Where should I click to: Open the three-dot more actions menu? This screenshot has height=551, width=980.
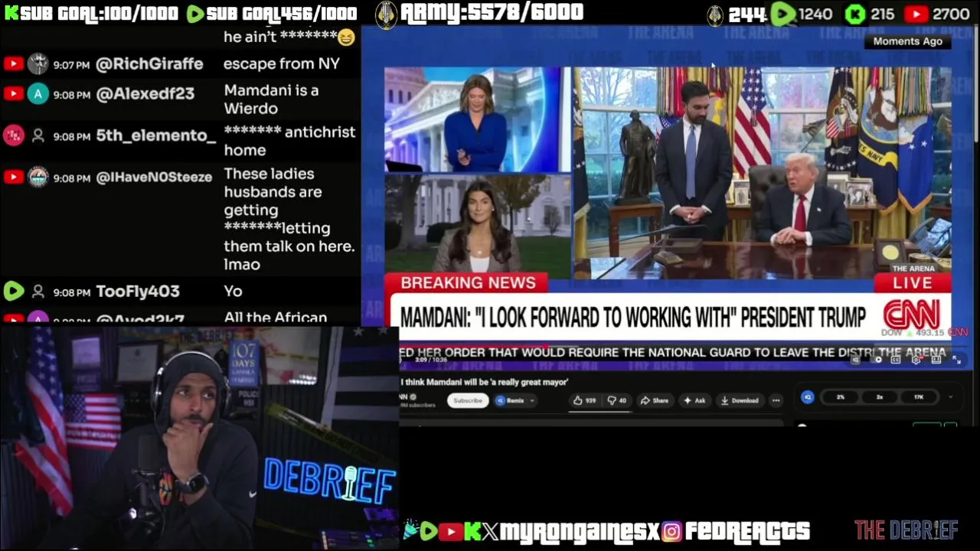(x=776, y=400)
